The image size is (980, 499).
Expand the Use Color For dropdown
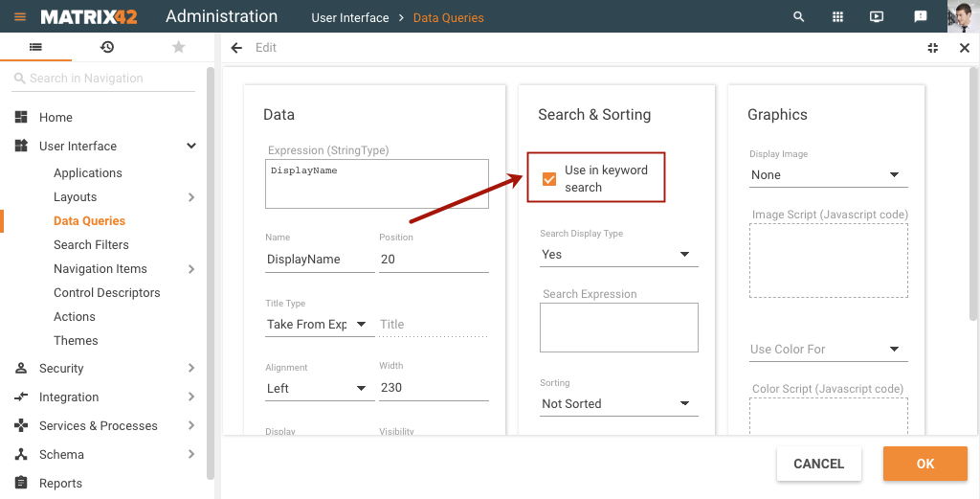click(828, 350)
